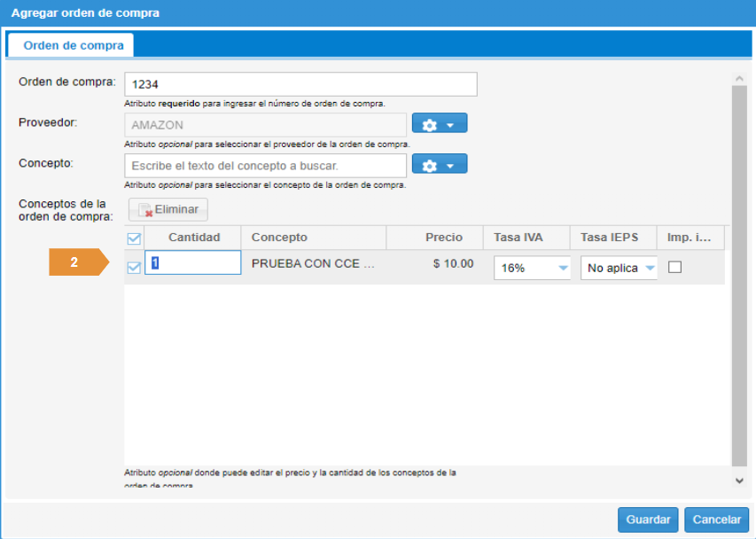Image resolution: width=756 pixels, height=539 pixels.
Task: Open the Tasa IEPS No aplica dropdown
Action: [x=649, y=268]
